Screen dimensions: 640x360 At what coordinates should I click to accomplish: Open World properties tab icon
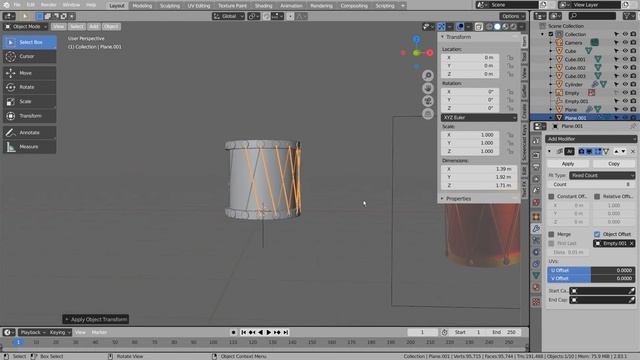pos(536,202)
